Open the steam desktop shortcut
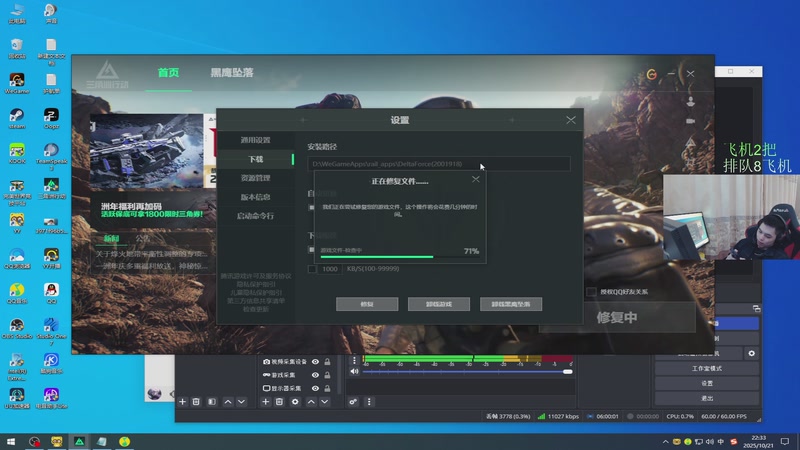The height and width of the screenshot is (450, 800). coord(17,118)
